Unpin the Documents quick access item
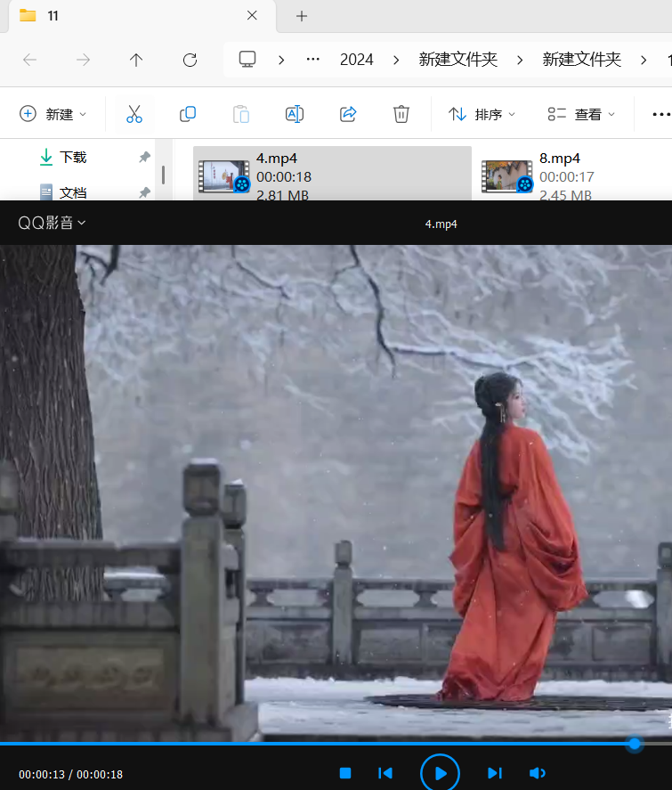Viewport: 672px width, 790px height. pyautogui.click(x=144, y=192)
